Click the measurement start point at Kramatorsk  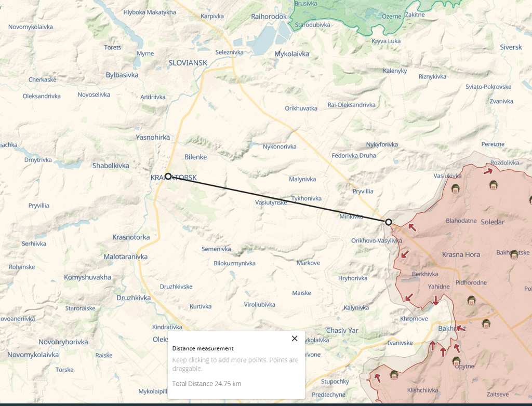pos(168,176)
